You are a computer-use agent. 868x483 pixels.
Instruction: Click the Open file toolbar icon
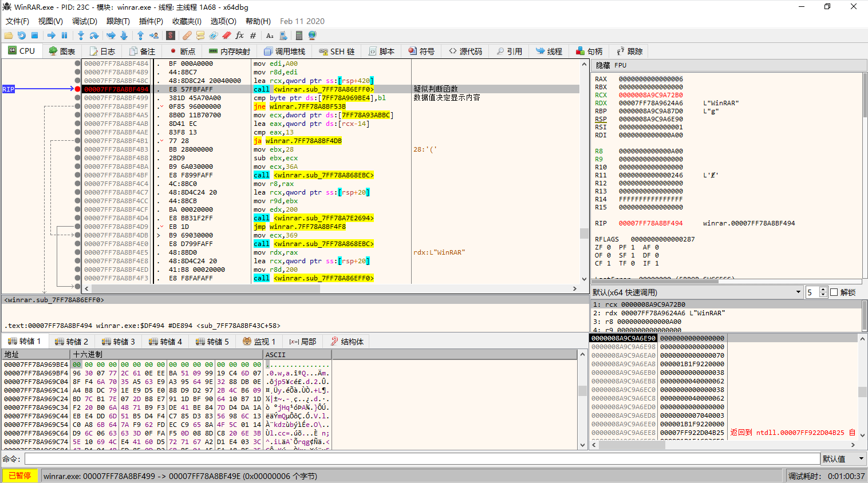pos(9,35)
